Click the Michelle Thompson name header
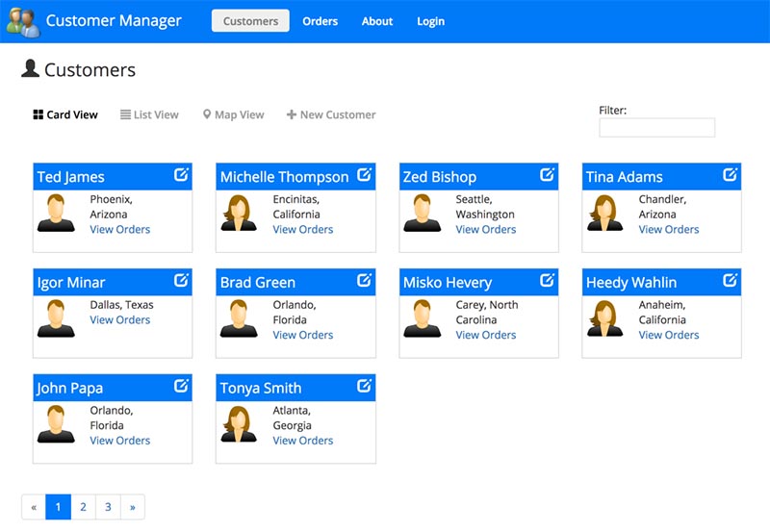Viewport: 770px width, 532px height. pos(284,177)
